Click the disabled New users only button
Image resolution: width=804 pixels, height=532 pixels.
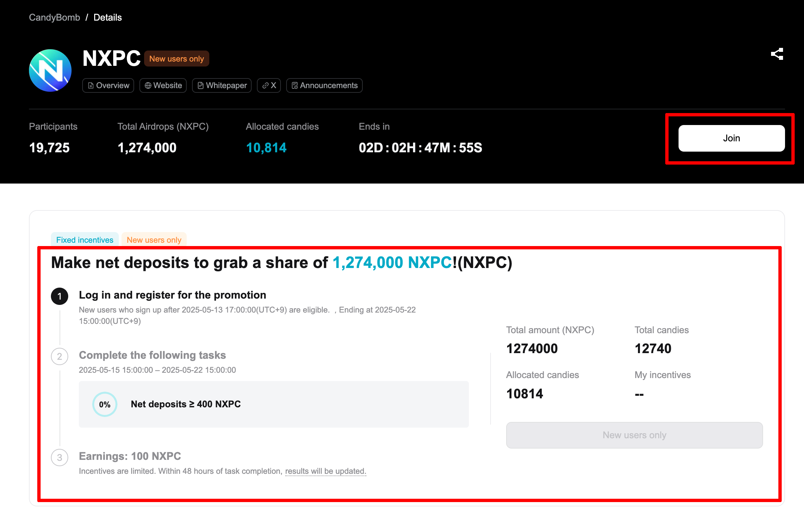tap(634, 435)
